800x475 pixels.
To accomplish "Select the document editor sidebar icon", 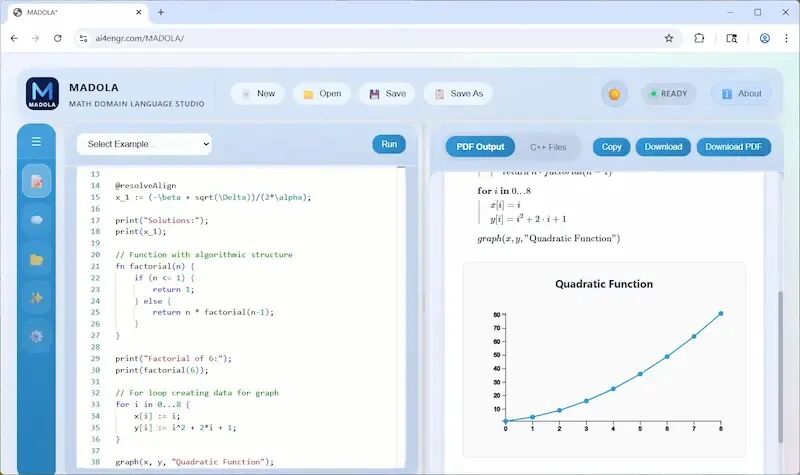I will click(x=37, y=181).
